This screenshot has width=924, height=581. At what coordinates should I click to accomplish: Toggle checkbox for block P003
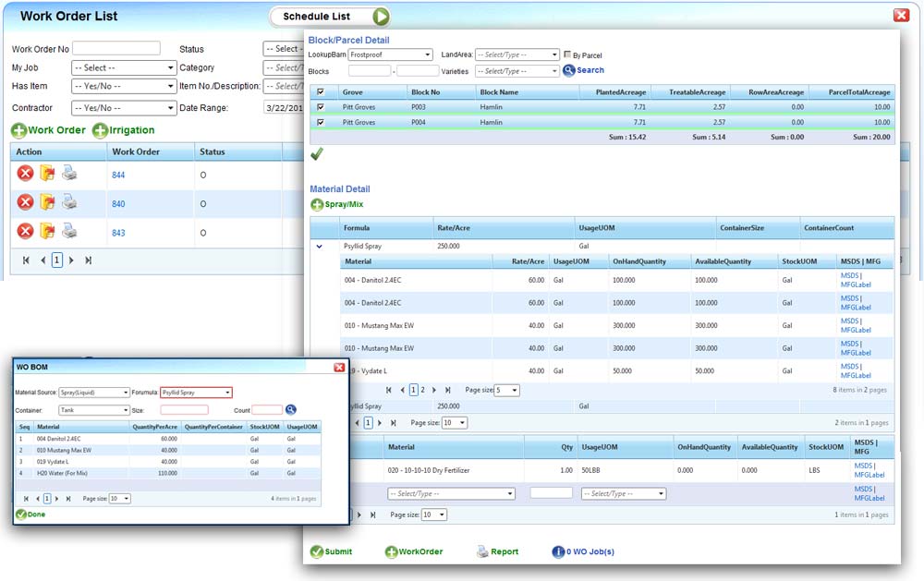tap(321, 107)
